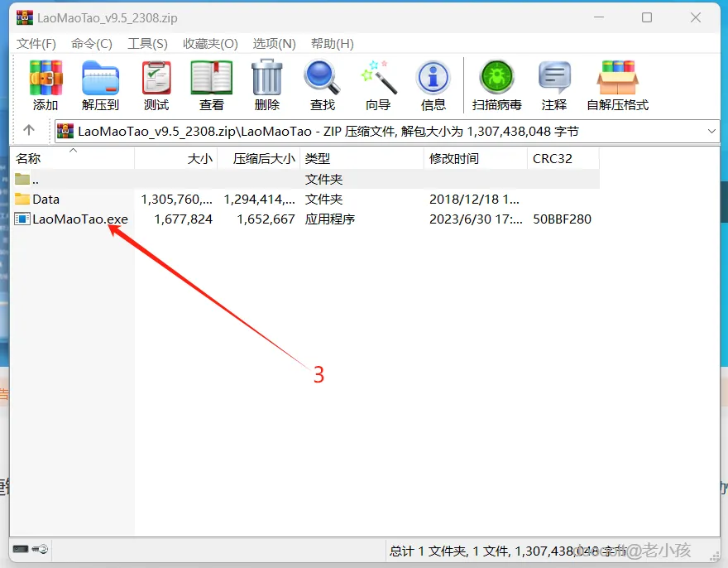Click the parent folder '..' icon

[x=22, y=179]
